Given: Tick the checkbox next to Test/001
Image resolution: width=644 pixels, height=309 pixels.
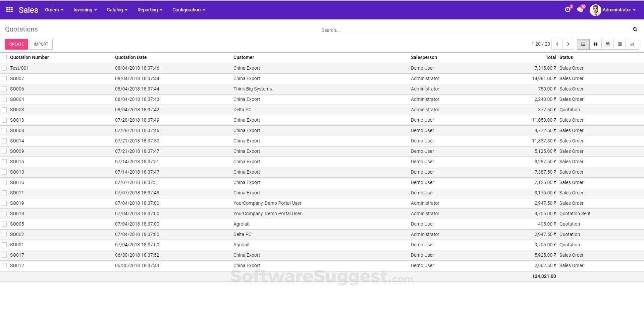Looking at the screenshot, I should (x=4, y=68).
